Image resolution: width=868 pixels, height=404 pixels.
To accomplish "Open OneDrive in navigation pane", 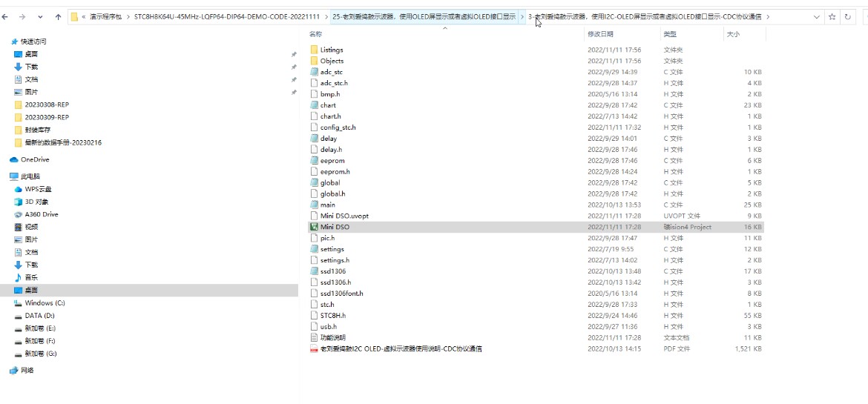I will [35, 159].
